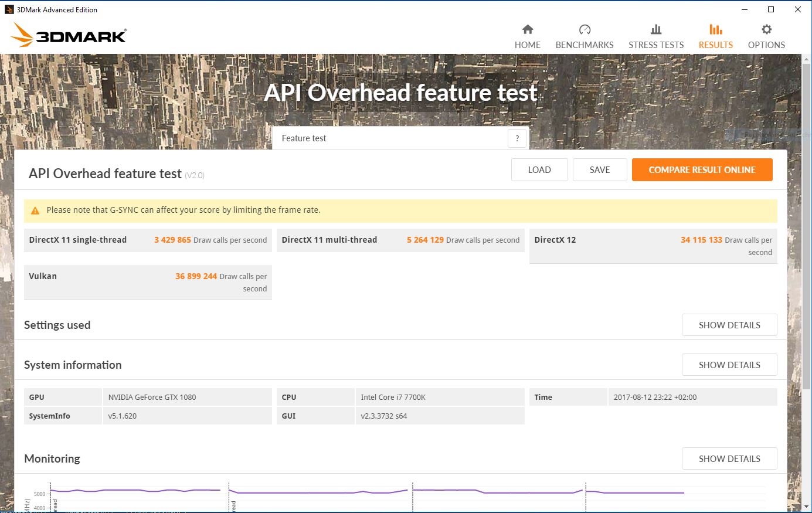Minimize the 3DMark window
This screenshot has width=812, height=513.
[x=745, y=9]
